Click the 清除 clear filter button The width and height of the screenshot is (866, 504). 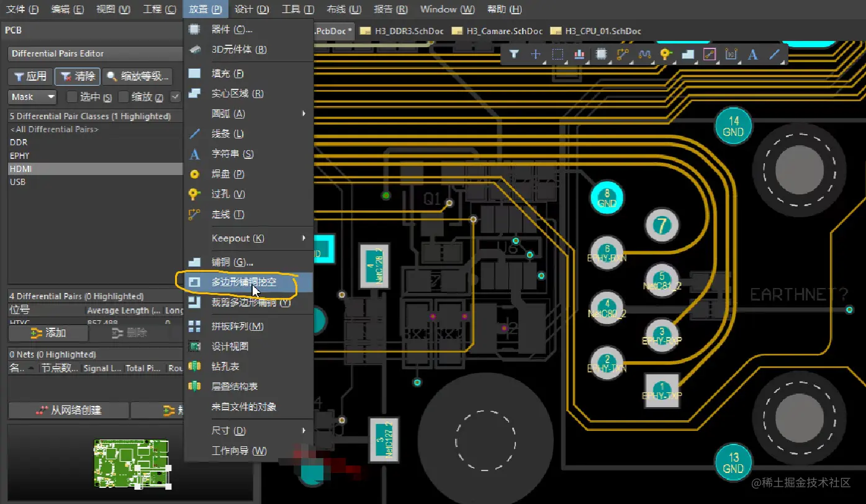pos(78,76)
